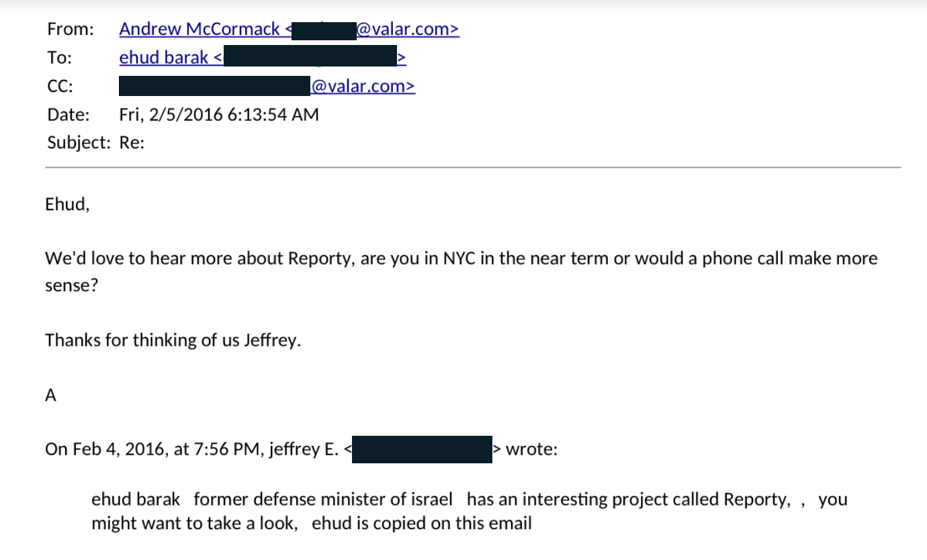Click the redacted block in the CC line
Viewport: 927px width, 560px height.
pyautogui.click(x=214, y=87)
